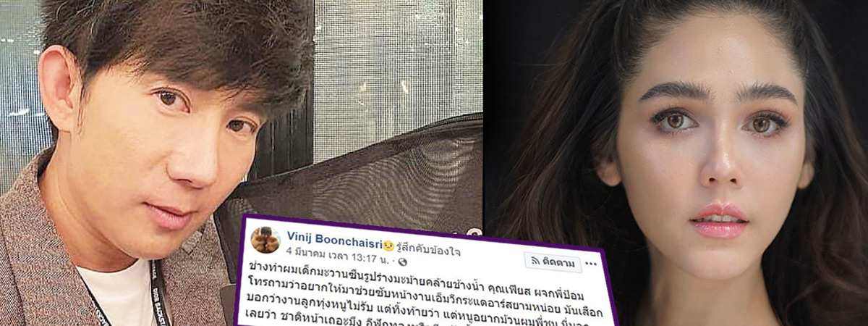Click the feed icon inside the follow button

point(536,261)
